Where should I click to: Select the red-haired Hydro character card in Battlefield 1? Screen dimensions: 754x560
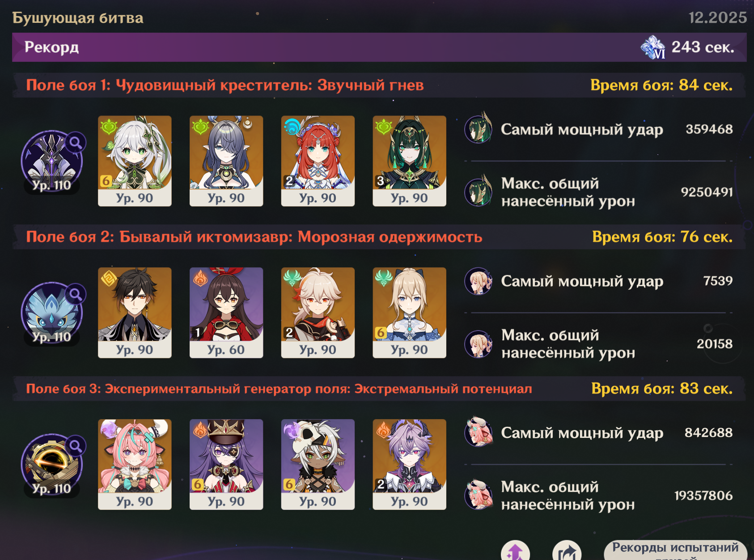(x=318, y=161)
